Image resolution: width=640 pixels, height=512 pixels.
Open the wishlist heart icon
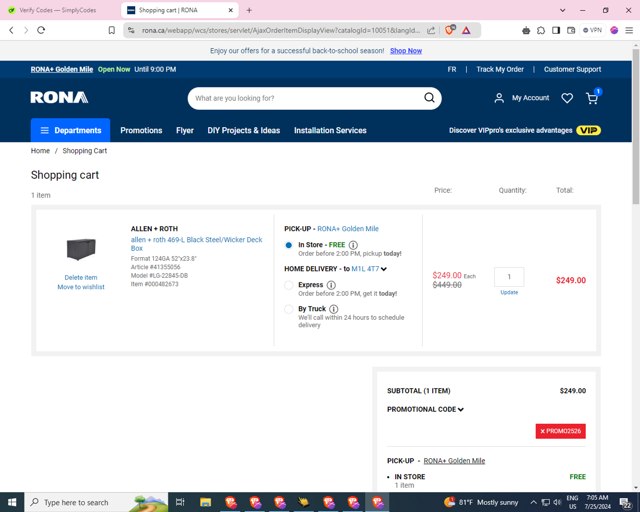tap(567, 98)
